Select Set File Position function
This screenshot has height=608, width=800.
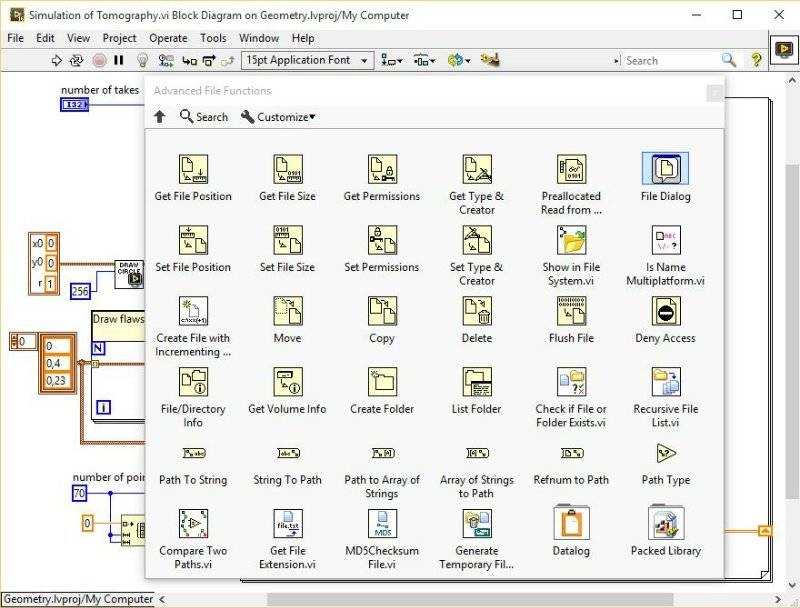[x=193, y=240]
